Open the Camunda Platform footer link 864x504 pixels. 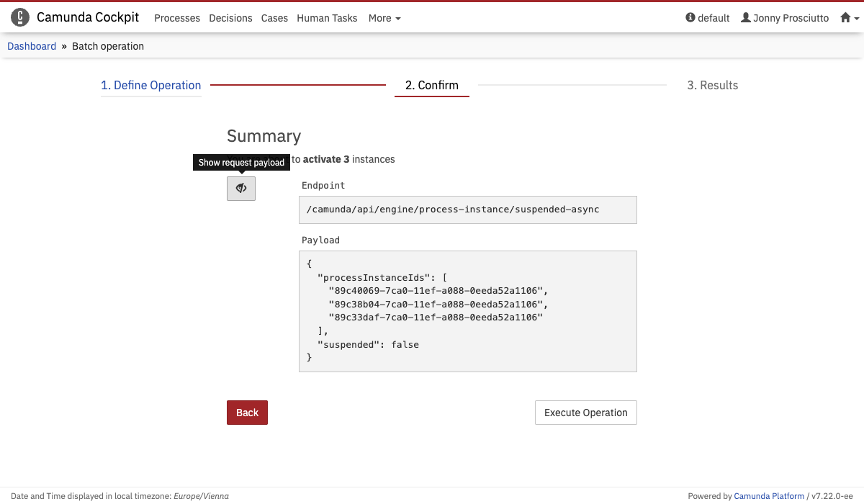pos(769,495)
